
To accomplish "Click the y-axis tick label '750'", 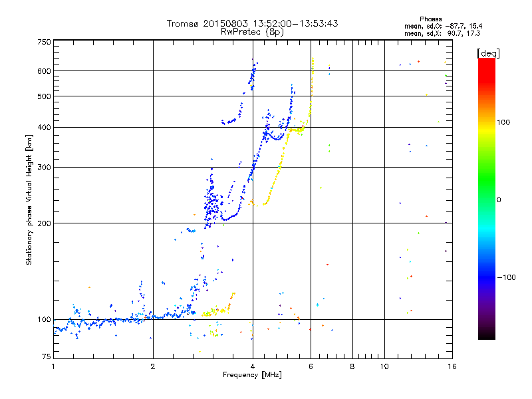I will (x=44, y=42).
